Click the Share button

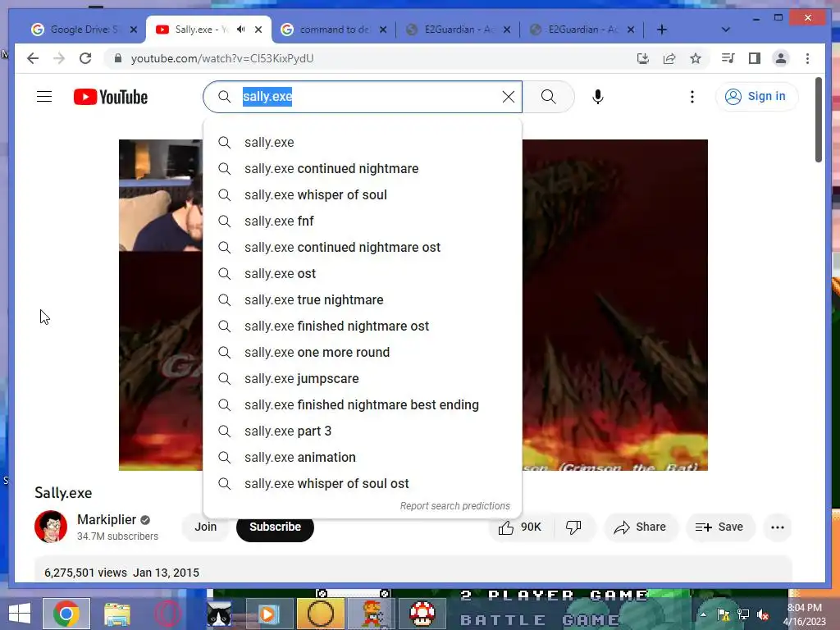point(641,527)
